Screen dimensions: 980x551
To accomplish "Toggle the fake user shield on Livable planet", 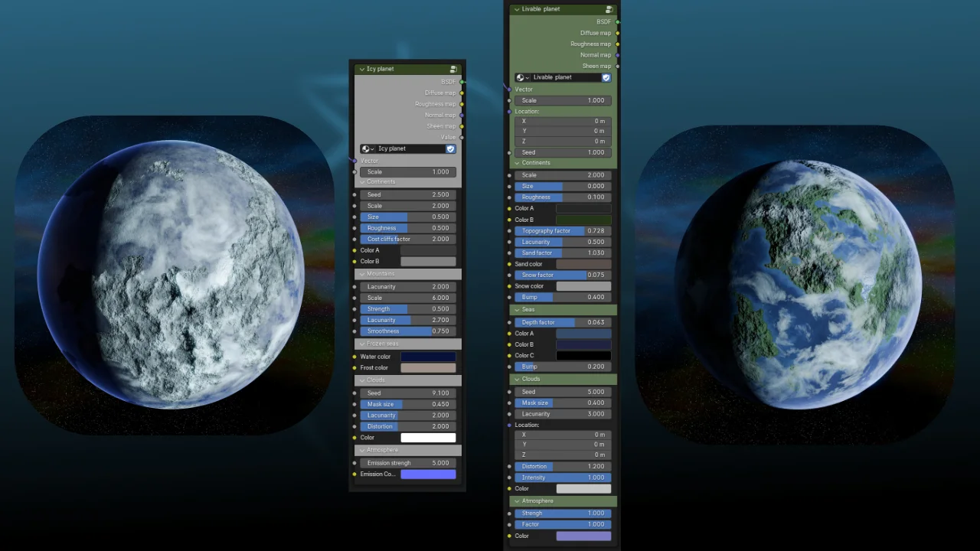I will 606,78.
